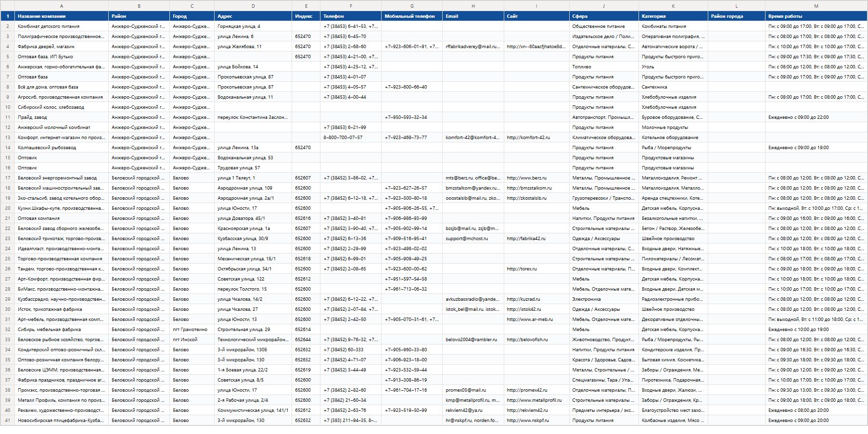Select address cell 'Трудовая улица, 57'
Screen dimensions: 868x434
click(x=253, y=168)
